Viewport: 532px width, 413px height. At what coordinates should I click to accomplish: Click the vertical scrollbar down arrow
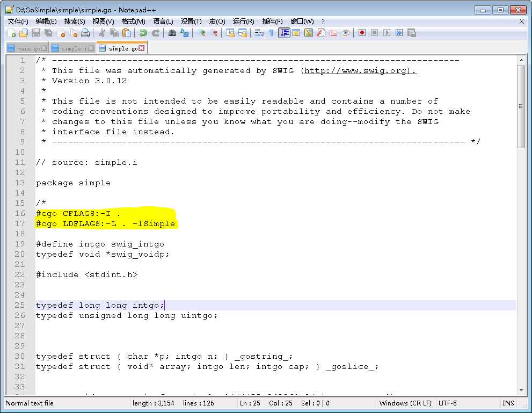point(521,390)
